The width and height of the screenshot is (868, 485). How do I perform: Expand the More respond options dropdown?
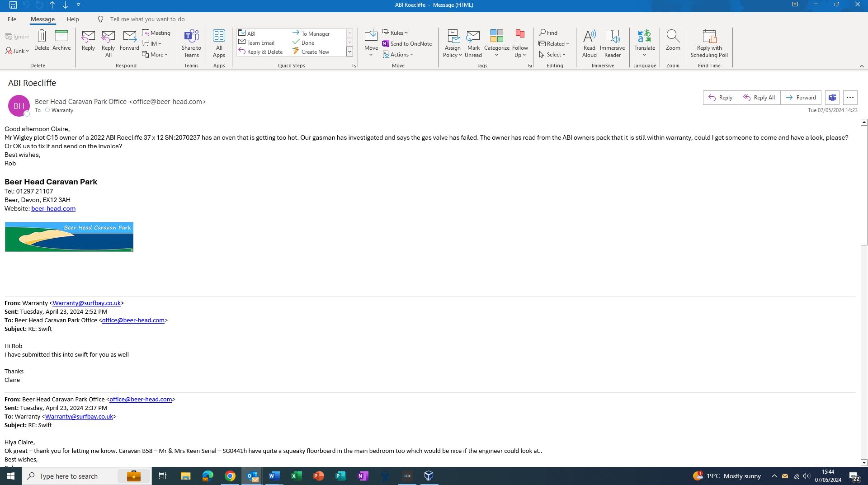tap(155, 55)
